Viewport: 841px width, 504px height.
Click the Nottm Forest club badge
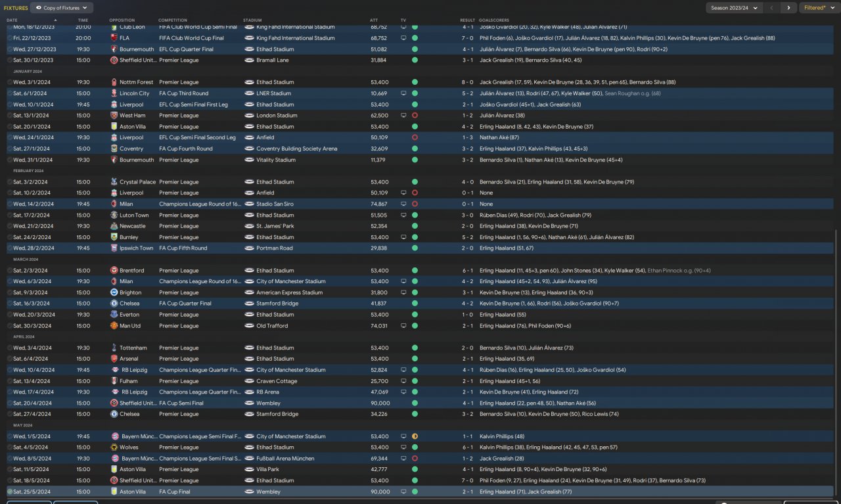pos(114,82)
